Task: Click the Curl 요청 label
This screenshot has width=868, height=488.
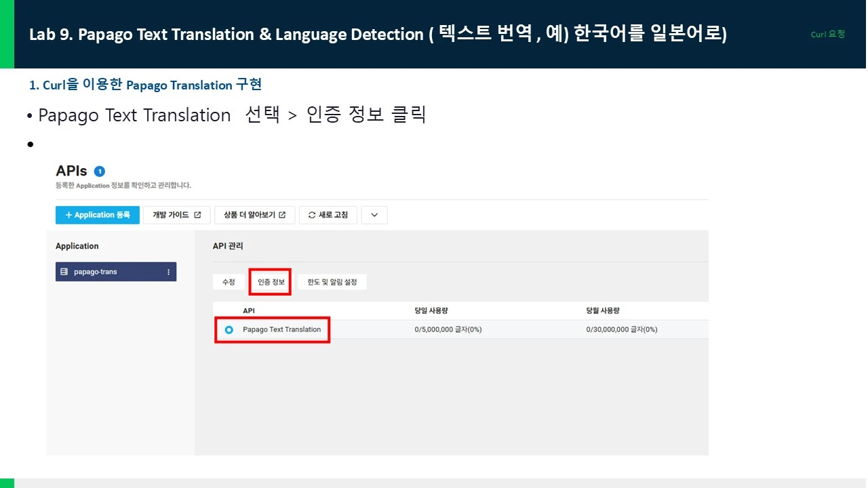Action: coord(828,34)
